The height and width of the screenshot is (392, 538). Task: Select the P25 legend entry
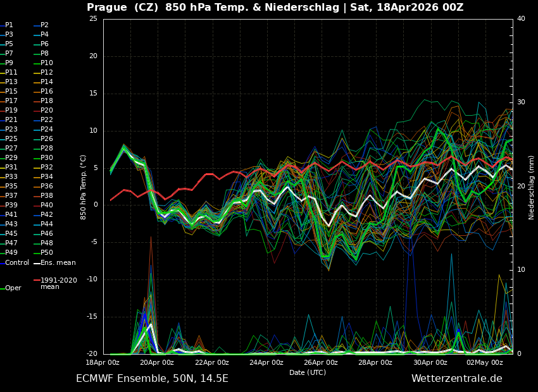[11, 139]
